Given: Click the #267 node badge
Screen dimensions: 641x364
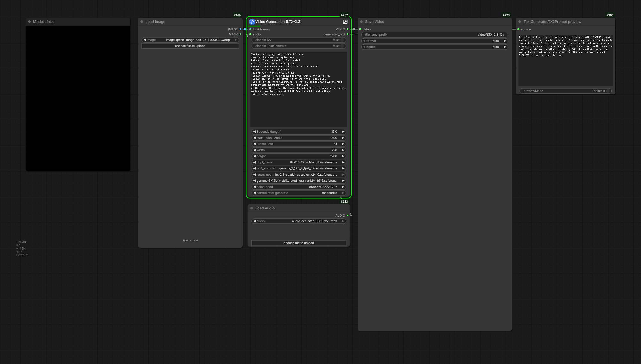Looking at the screenshot, I should [x=344, y=15].
